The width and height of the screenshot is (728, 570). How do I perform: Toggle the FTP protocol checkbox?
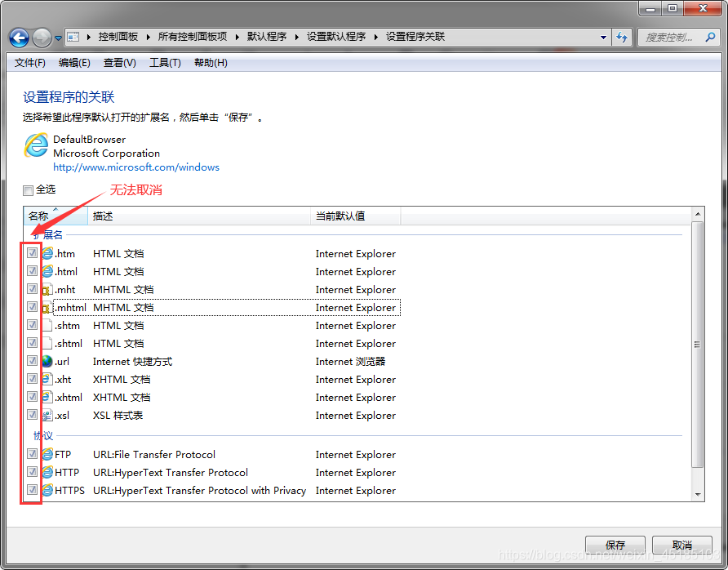[32, 453]
